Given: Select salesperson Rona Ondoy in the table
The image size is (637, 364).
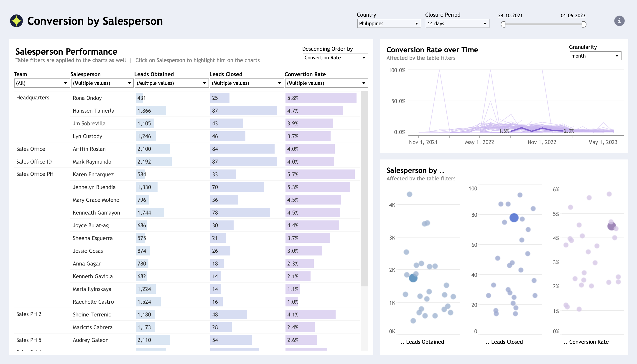Looking at the screenshot, I should tap(87, 98).
